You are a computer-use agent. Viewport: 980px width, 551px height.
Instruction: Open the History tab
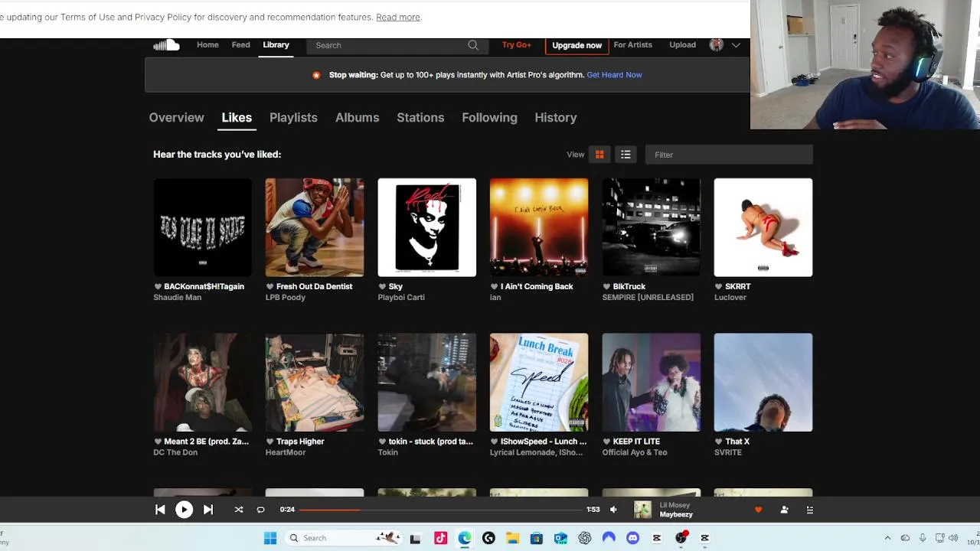556,118
